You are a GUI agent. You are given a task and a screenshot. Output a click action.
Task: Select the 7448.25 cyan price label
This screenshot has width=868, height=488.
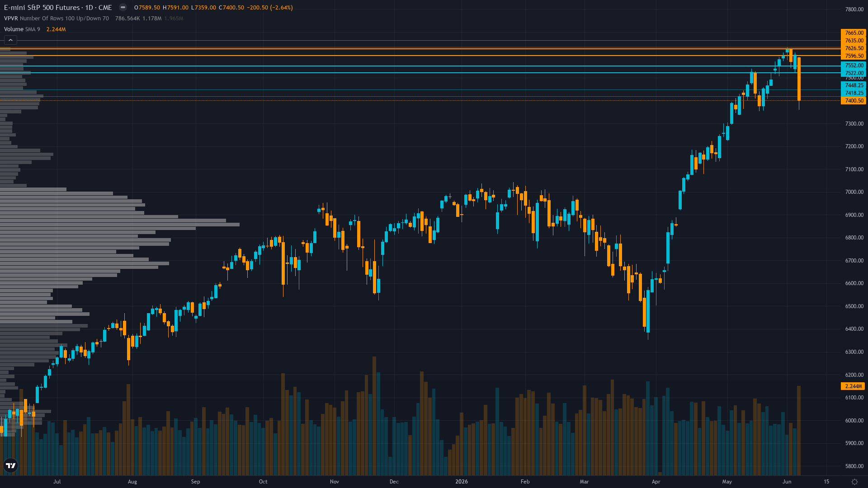pos(854,85)
